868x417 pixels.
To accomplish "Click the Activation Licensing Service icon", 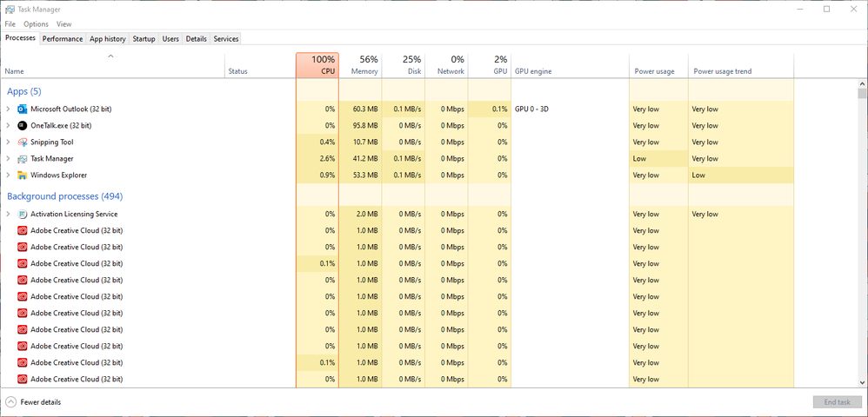I will (23, 215).
